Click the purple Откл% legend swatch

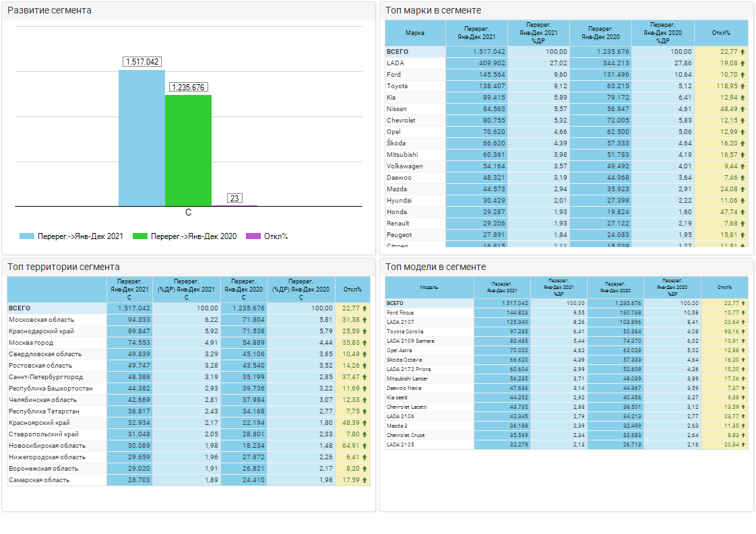point(253,236)
